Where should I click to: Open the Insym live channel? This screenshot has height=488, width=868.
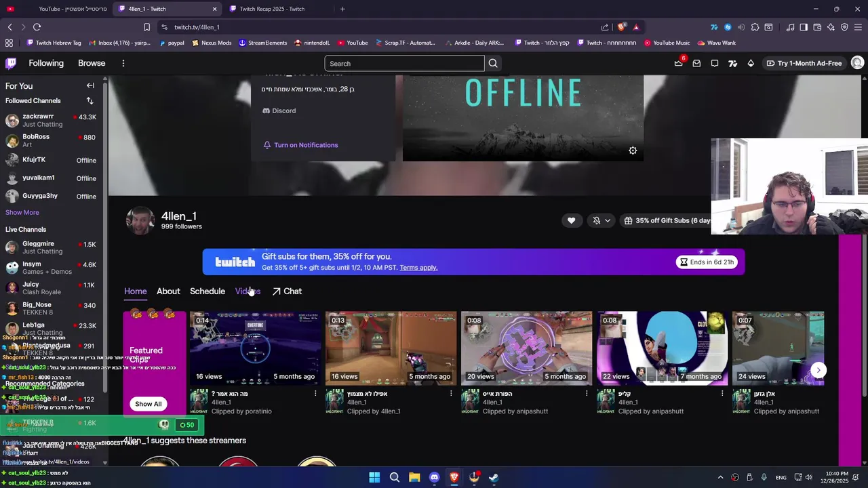(52, 268)
